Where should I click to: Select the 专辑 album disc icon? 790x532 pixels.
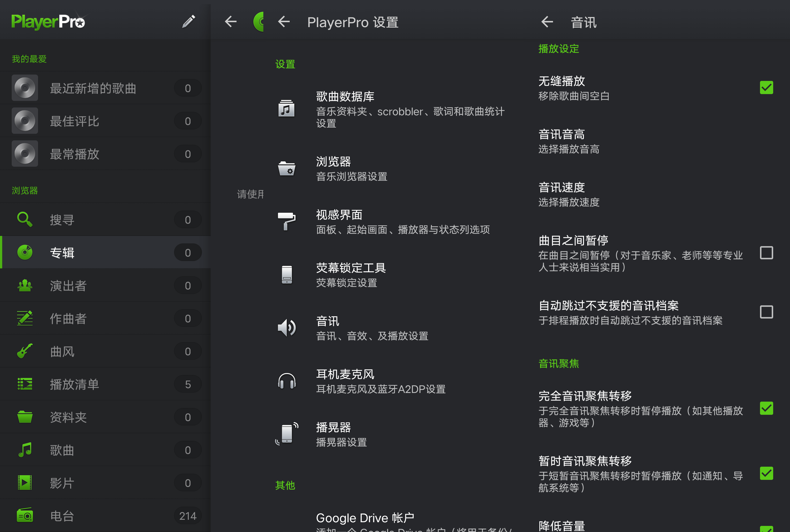(x=25, y=252)
